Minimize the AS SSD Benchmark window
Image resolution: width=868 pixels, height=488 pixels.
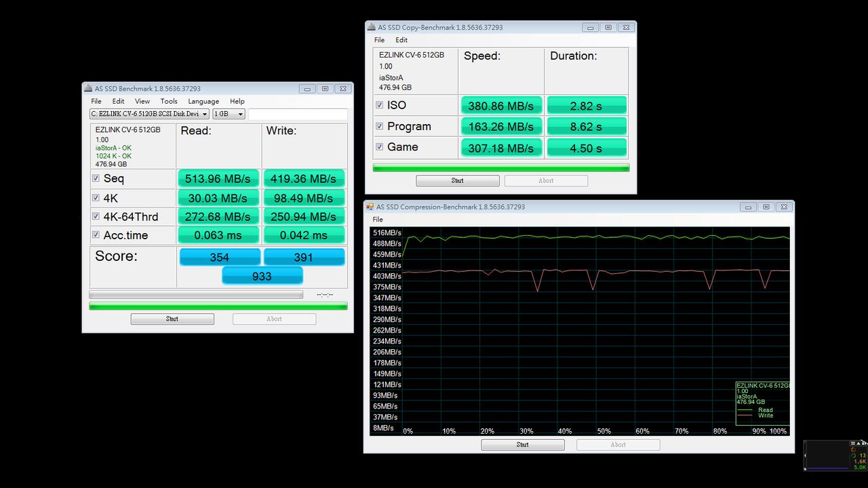point(307,89)
